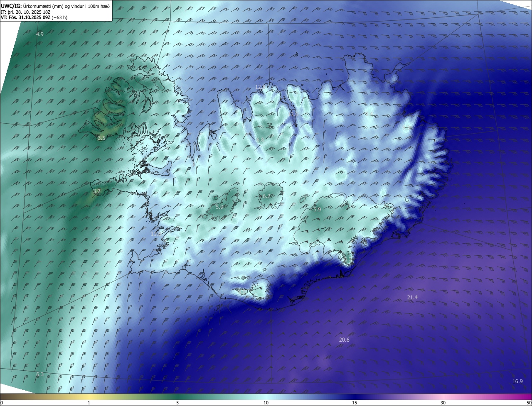Click the color scale tick labeled 15
The width and height of the screenshot is (532, 406).
355,403
